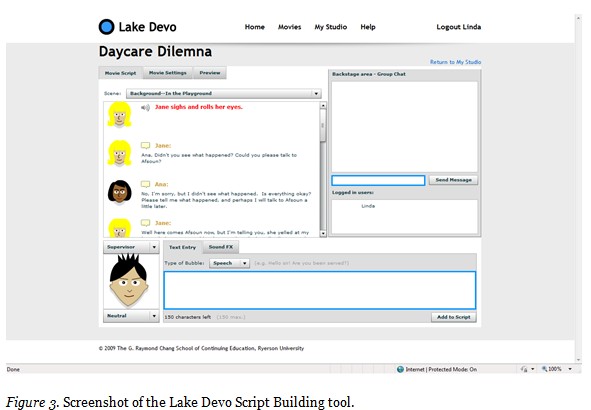Click the Internet Protected Mode globe icon

(x=400, y=369)
